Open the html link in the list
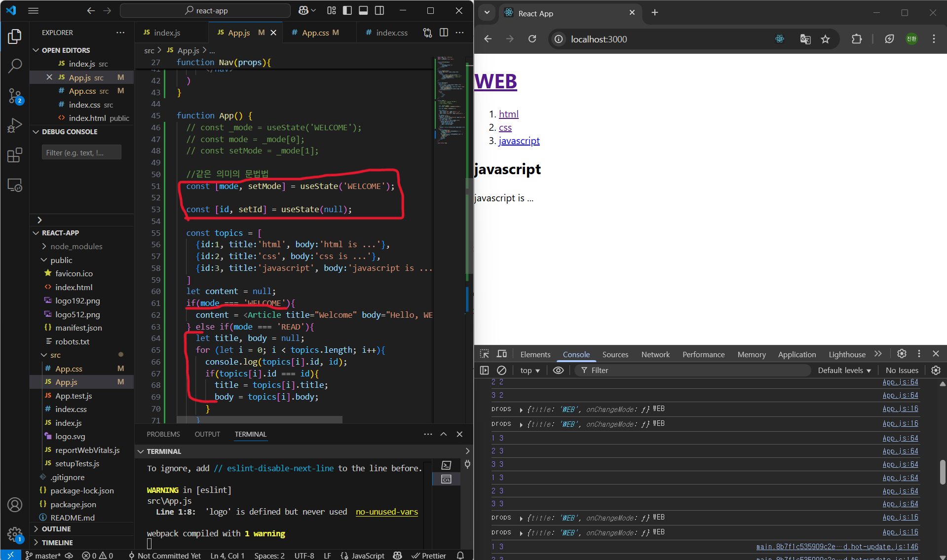Viewport: 947px width, 560px height. (x=508, y=114)
